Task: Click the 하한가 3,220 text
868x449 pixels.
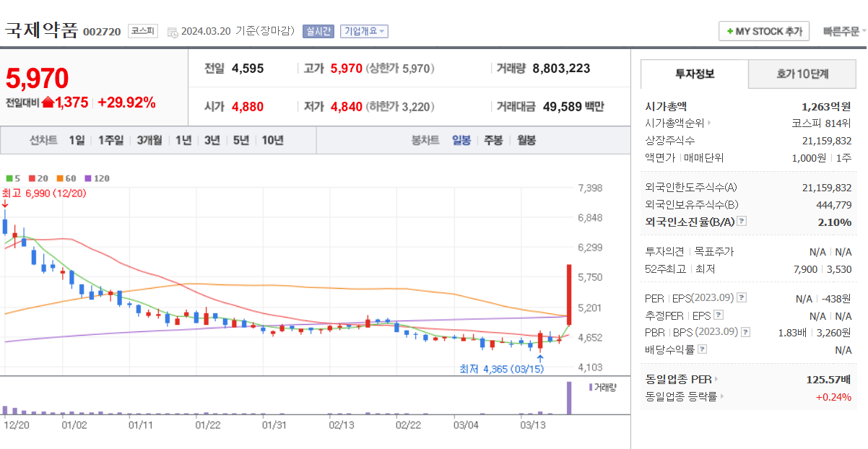Action: pyautogui.click(x=401, y=107)
